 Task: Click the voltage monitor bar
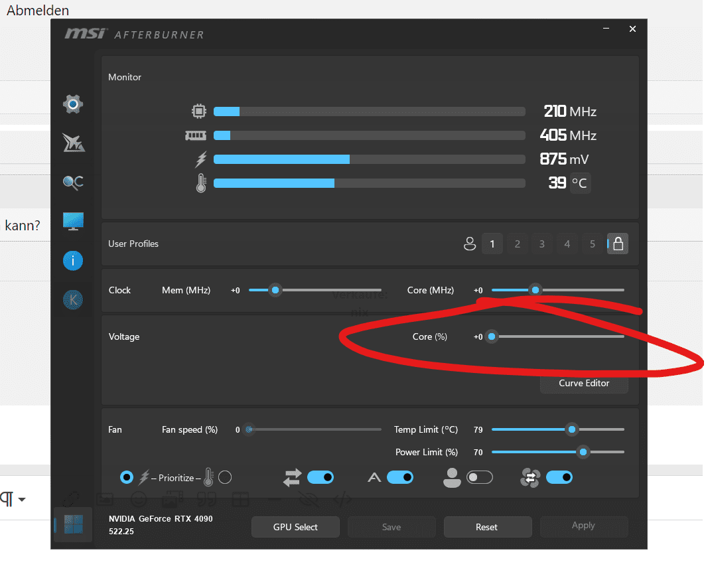tap(369, 159)
